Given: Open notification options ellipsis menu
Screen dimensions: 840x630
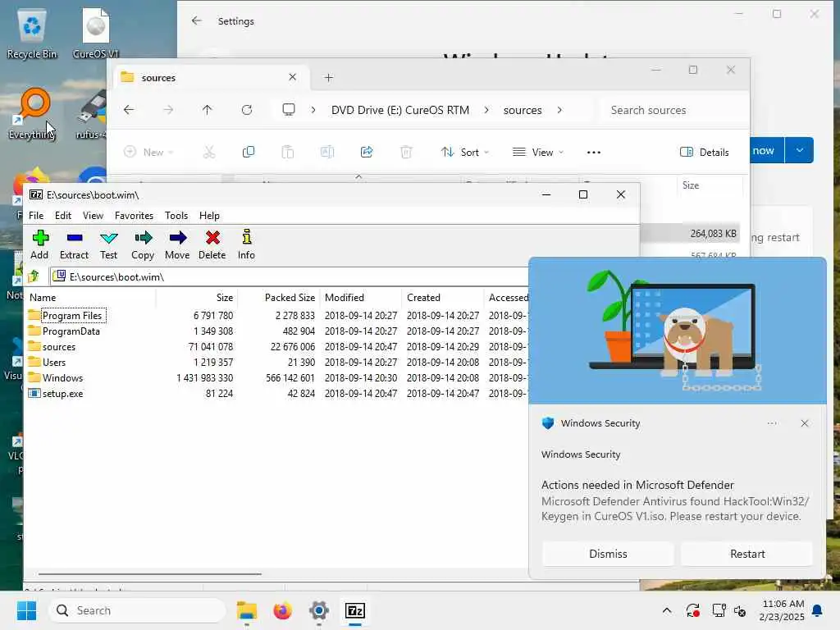Looking at the screenshot, I should (x=772, y=423).
